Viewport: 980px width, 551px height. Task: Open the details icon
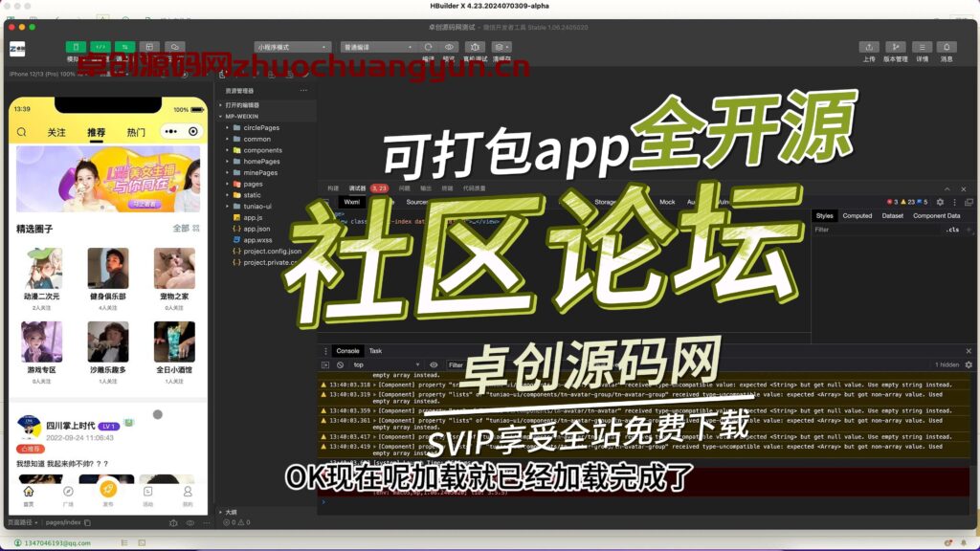tap(922, 47)
